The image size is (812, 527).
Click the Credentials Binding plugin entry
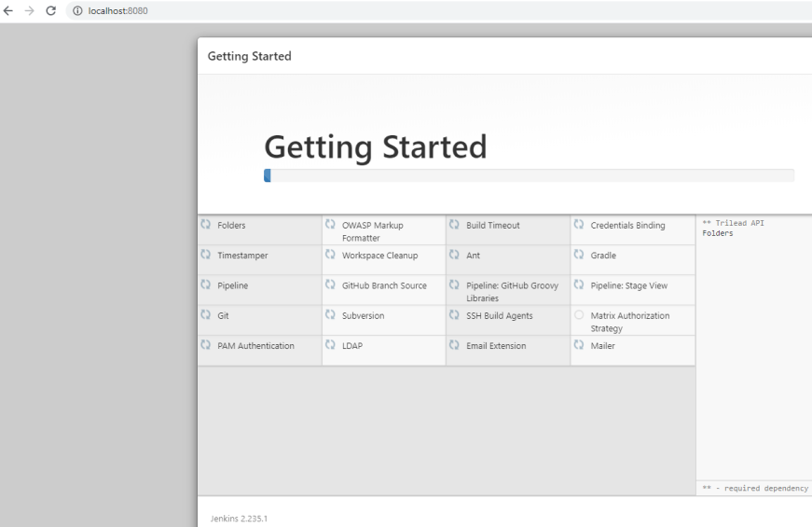[627, 225]
